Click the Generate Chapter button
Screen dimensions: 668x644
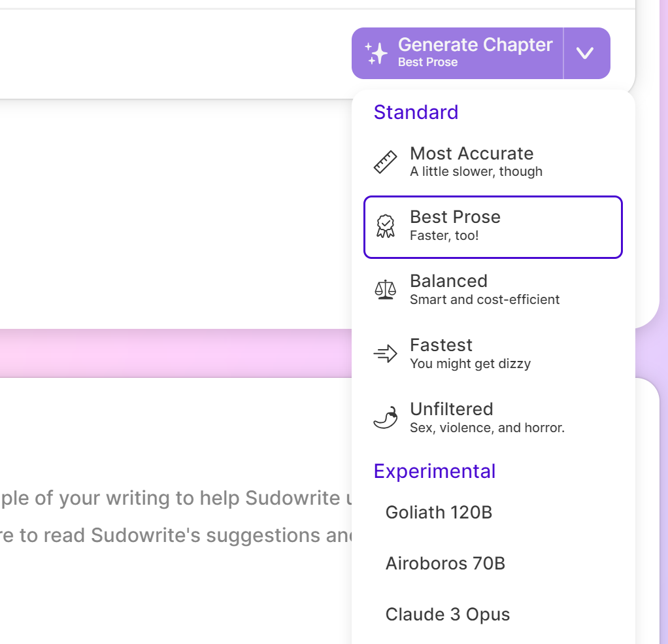pyautogui.click(x=458, y=53)
